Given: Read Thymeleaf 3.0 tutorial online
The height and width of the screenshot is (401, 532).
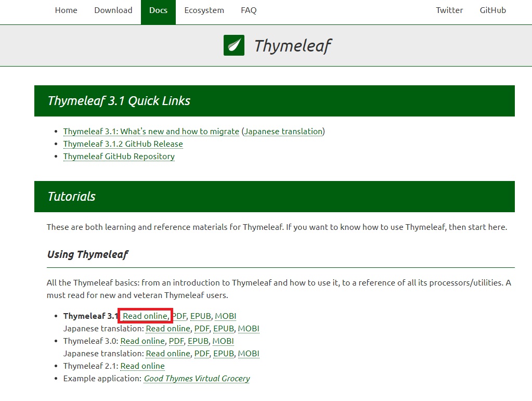Looking at the screenshot, I should (142, 341).
